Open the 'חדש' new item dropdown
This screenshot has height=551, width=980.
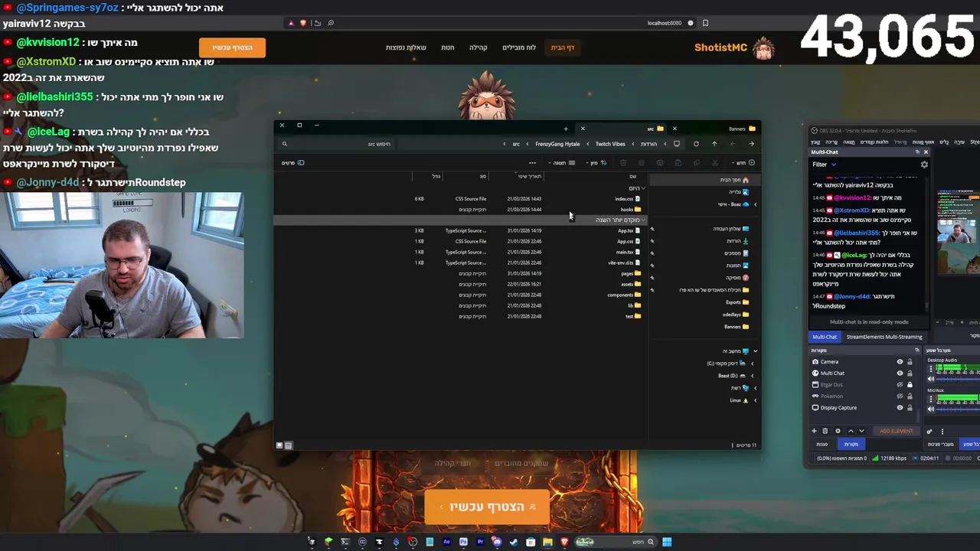point(743,163)
